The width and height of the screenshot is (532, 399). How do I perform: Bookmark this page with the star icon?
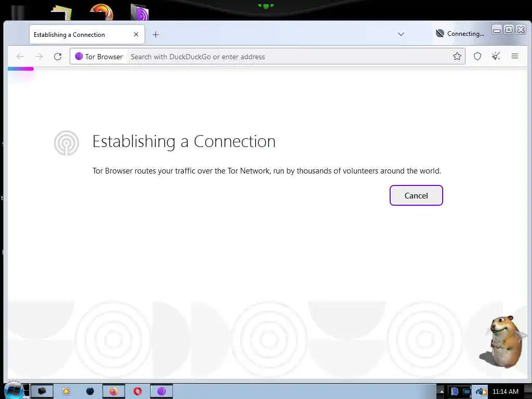point(457,56)
